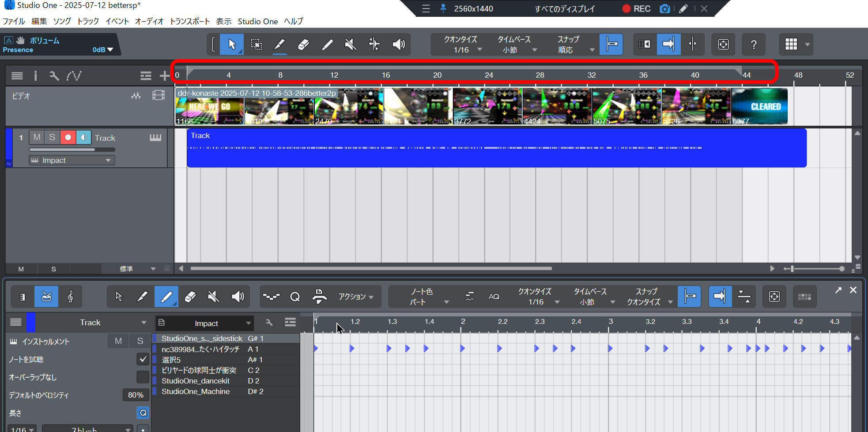Viewport: 868px width, 432px height.
Task: Toggle monitor on Track 1
Action: [83, 137]
